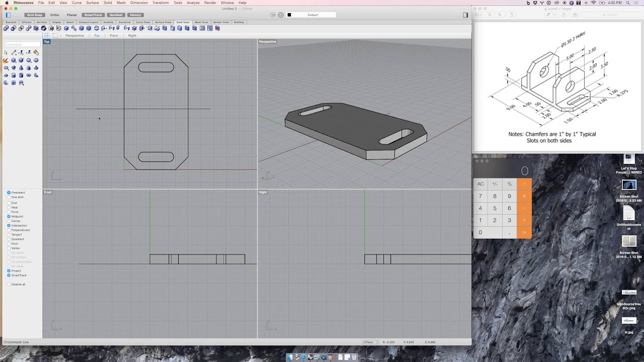Image resolution: width=644 pixels, height=362 pixels.
Task: Open the Curve menu in menu bar
Action: pyautogui.click(x=76, y=3)
